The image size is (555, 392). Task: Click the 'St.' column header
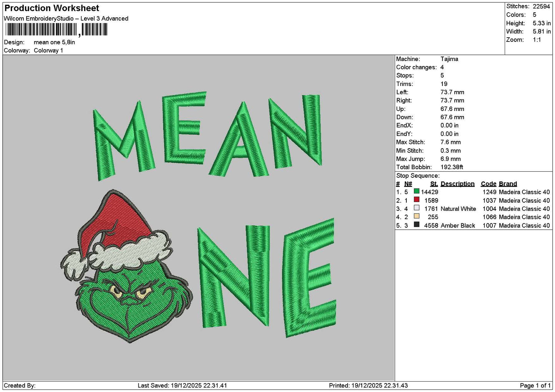click(434, 184)
